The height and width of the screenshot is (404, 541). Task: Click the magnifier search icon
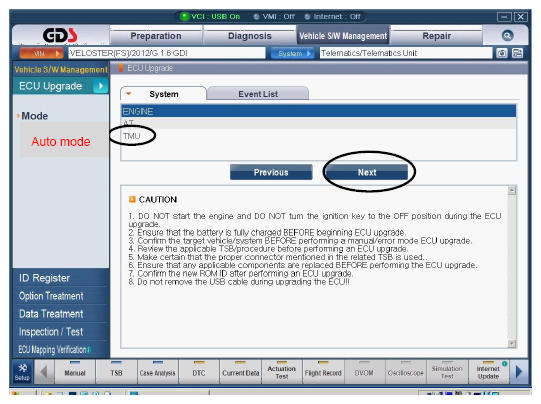pos(507,36)
